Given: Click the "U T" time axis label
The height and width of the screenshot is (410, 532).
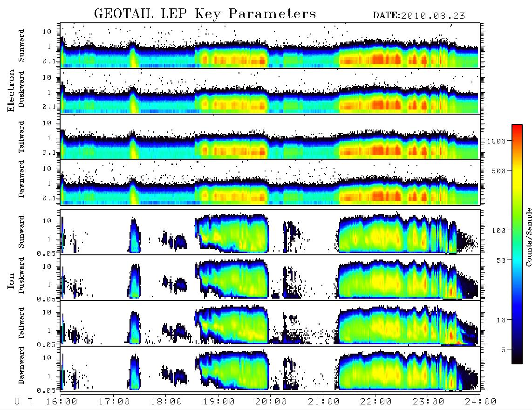Looking at the screenshot, I should click(23, 402).
